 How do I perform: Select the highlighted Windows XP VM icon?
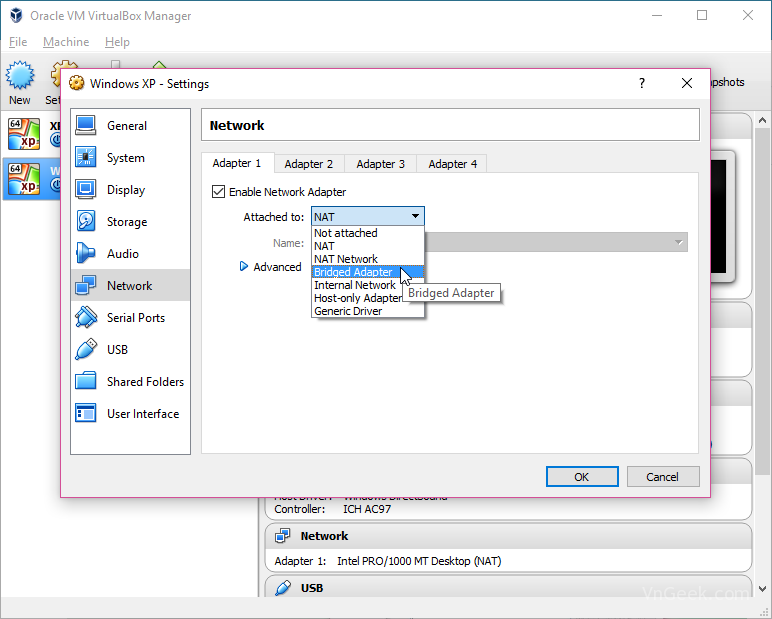click(24, 179)
